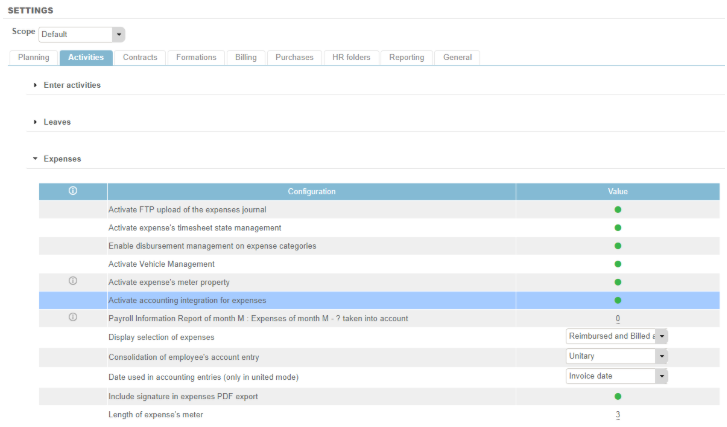The height and width of the screenshot is (427, 727).
Task: Click info icon beside Payroll Information Report row
Action: point(73,317)
